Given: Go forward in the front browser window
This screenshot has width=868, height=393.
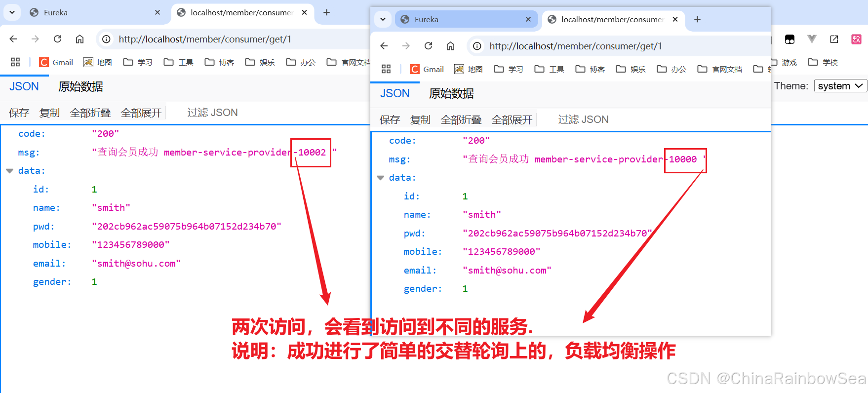Looking at the screenshot, I should click(406, 46).
